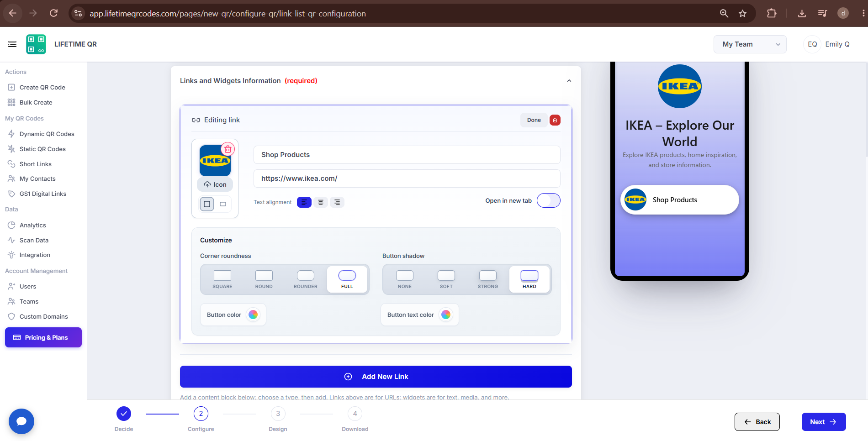Edit the ikea.com URL field

[407, 178]
